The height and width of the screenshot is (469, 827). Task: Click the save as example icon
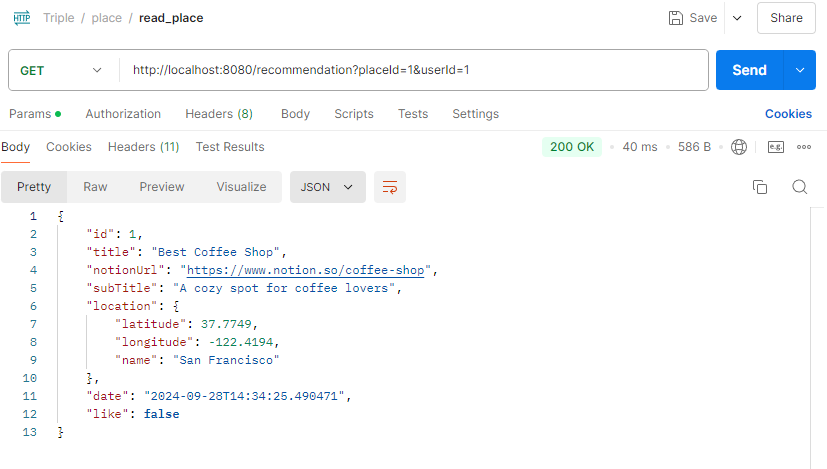(x=775, y=147)
